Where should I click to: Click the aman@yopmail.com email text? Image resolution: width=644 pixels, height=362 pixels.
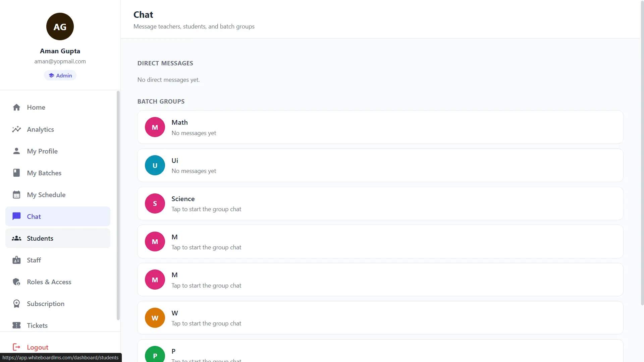click(x=60, y=61)
